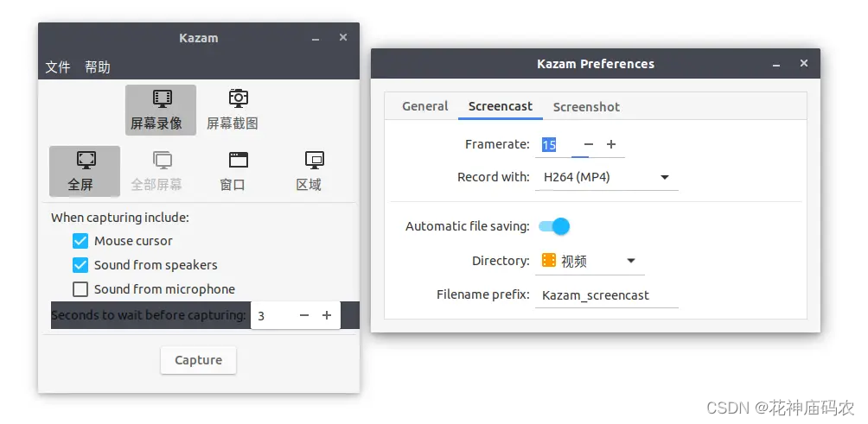This screenshot has height=424, width=868.
Task: Choose 全屏 fullscreen capture icon
Action: [85, 171]
